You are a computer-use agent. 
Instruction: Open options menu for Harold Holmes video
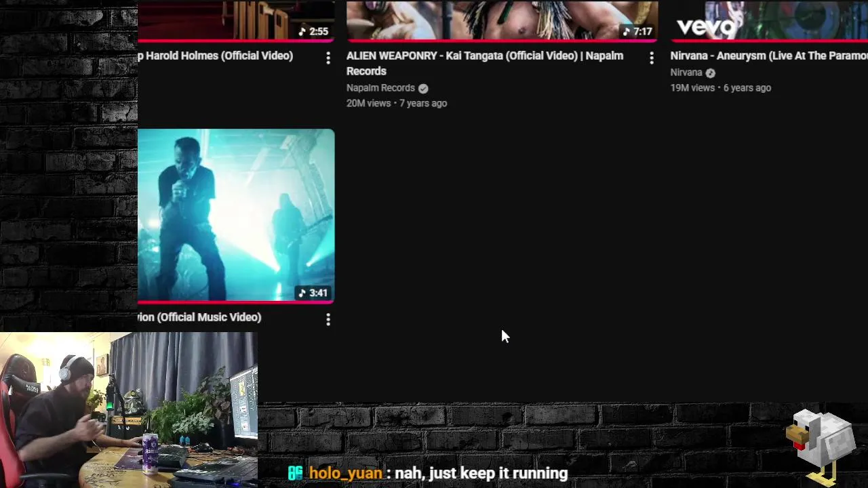(x=328, y=58)
